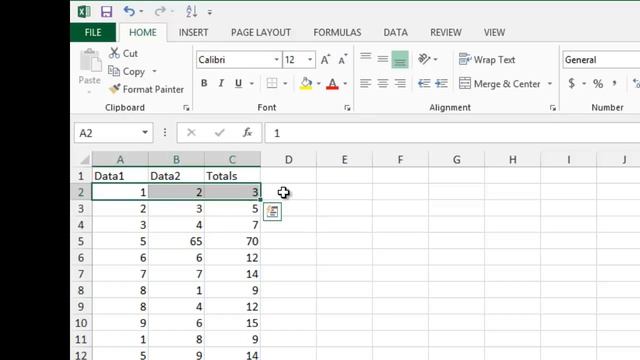This screenshot has height=360, width=640.
Task: Click the Cut button
Action: point(124,53)
